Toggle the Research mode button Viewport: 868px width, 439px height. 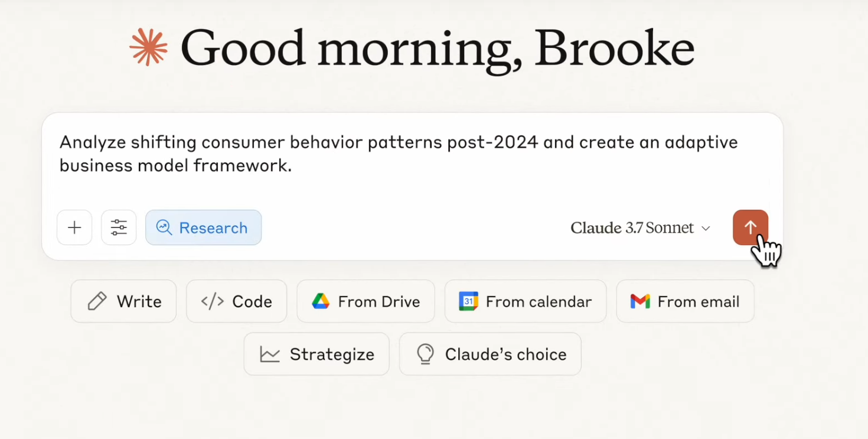point(204,227)
